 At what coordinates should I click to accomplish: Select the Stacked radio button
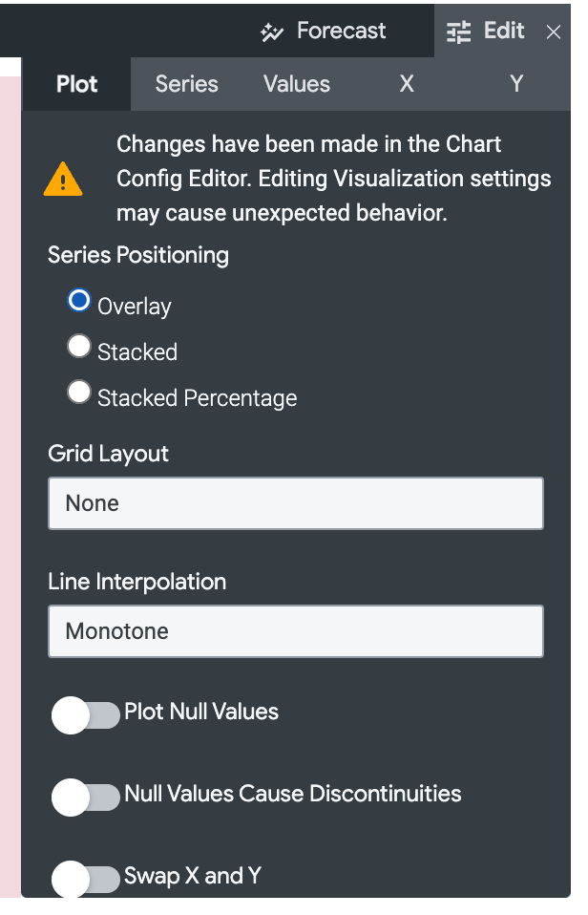(x=79, y=347)
